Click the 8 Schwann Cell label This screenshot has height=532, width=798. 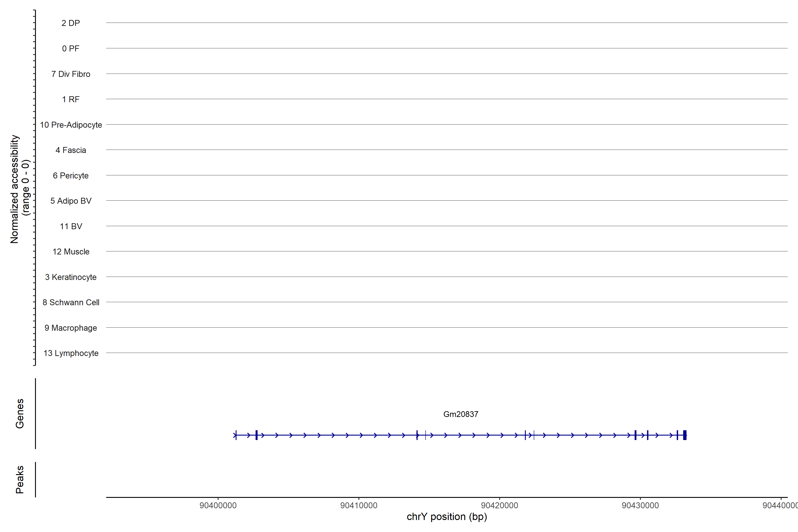(x=70, y=302)
